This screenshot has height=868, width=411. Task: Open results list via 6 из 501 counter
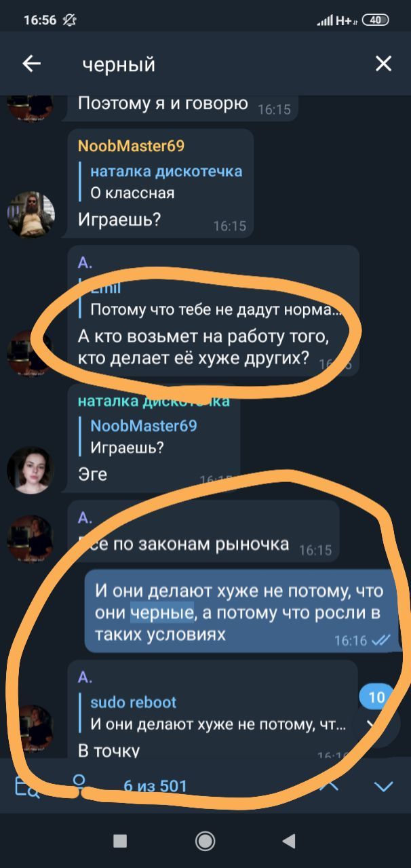click(155, 787)
